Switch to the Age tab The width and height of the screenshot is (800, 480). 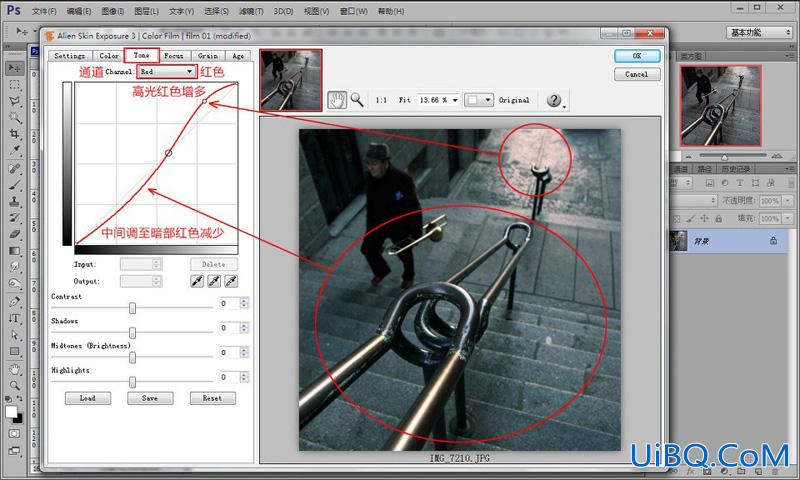click(x=238, y=56)
